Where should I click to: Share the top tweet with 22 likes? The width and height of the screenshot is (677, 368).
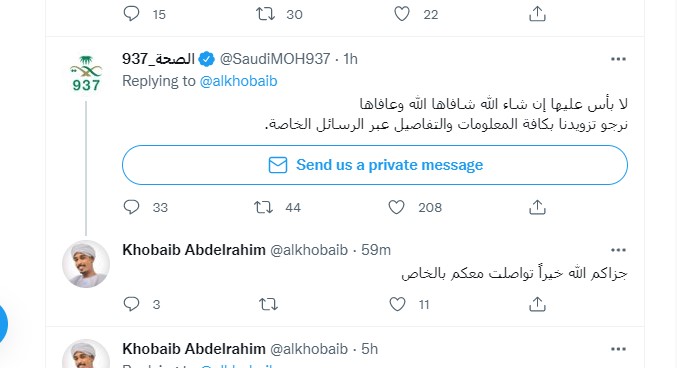[537, 14]
